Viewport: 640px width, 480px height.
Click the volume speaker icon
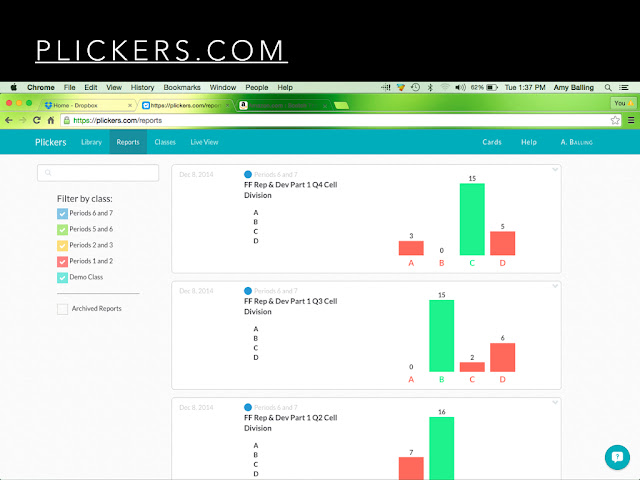[460, 87]
